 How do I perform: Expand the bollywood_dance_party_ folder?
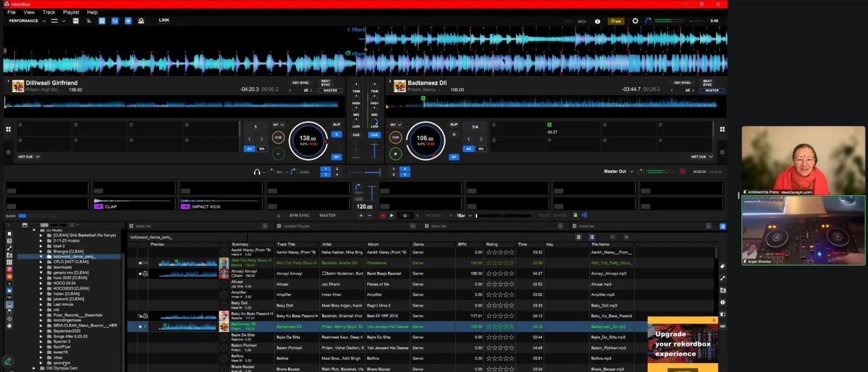[41, 256]
